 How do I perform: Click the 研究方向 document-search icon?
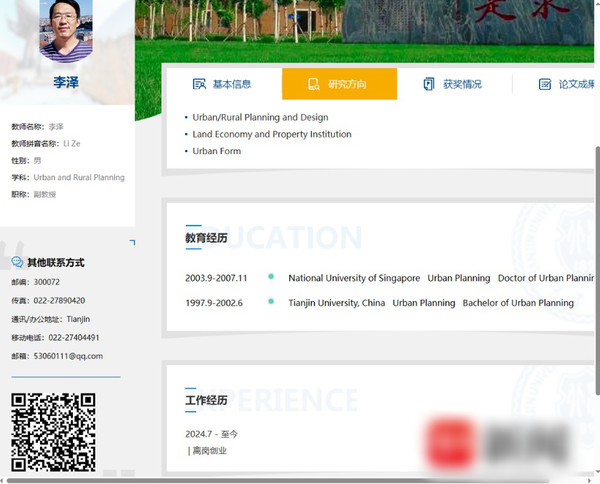point(314,84)
